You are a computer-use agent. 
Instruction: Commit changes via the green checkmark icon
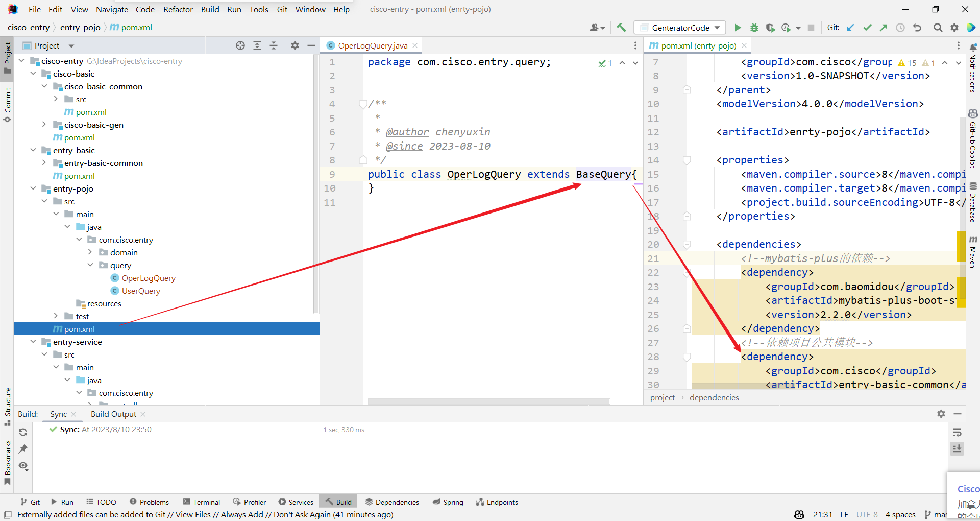coord(867,27)
